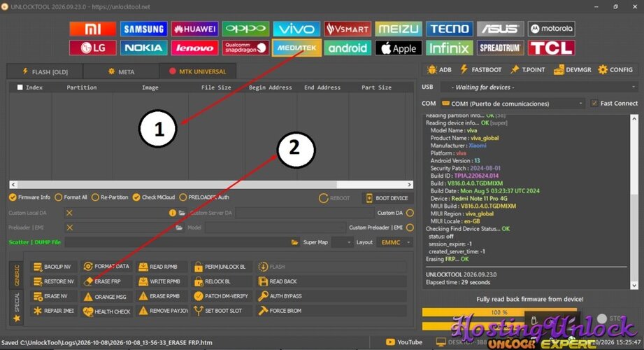This screenshot has height=350, width=644.
Task: Enable the Re-Partition option
Action: tap(110, 197)
